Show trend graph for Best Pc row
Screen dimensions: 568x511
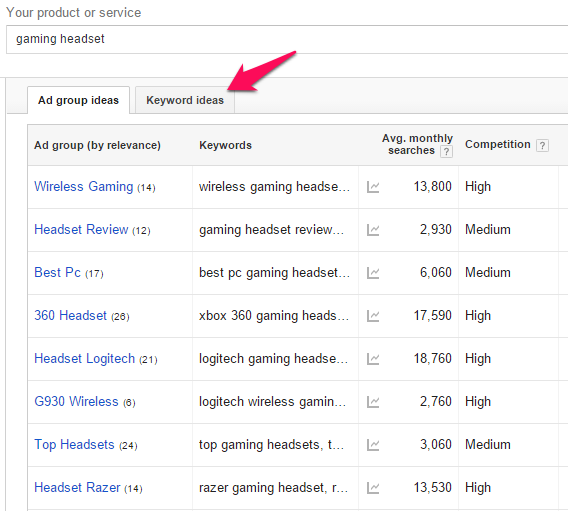tap(373, 273)
